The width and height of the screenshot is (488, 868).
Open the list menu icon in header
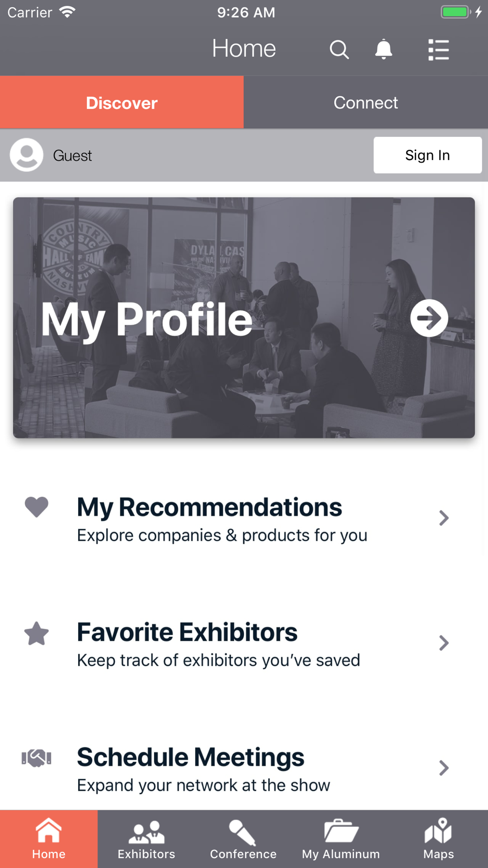point(438,50)
